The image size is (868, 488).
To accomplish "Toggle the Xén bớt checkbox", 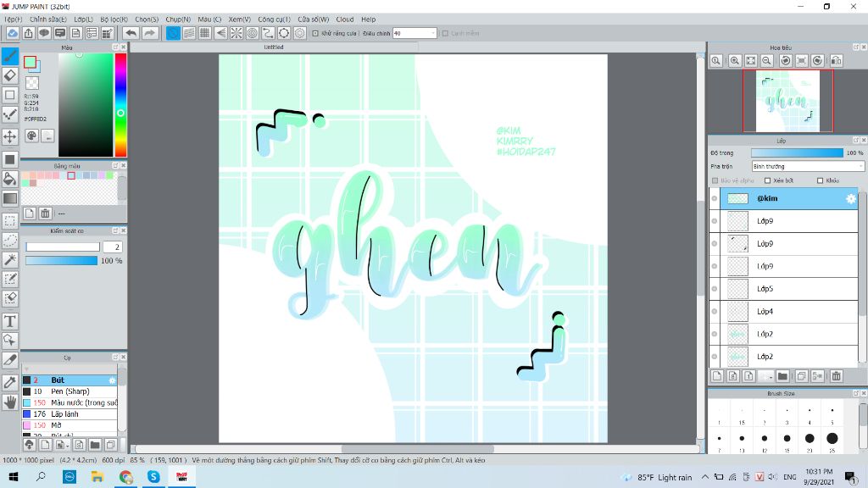I will (x=767, y=180).
